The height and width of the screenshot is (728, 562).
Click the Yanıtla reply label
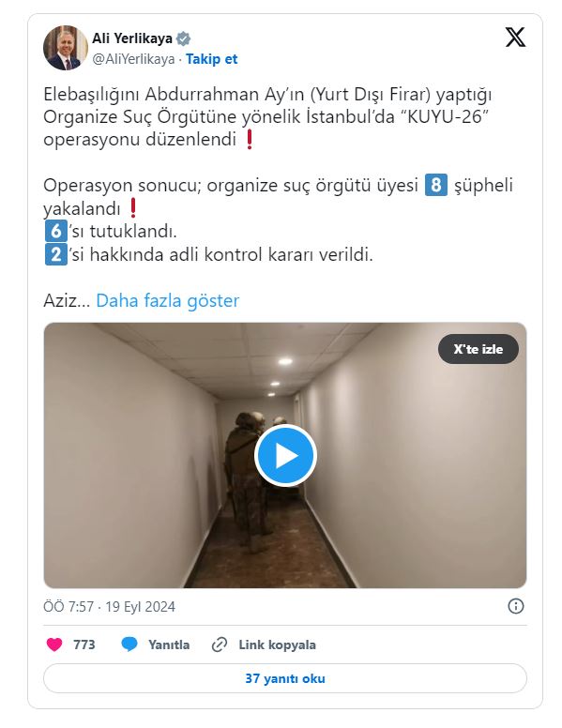pos(169,645)
